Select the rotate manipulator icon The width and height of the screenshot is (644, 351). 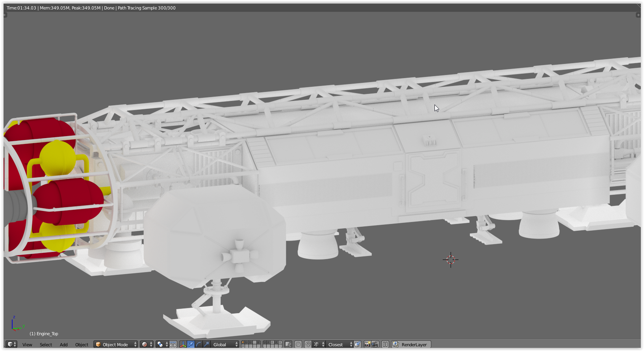click(x=199, y=344)
